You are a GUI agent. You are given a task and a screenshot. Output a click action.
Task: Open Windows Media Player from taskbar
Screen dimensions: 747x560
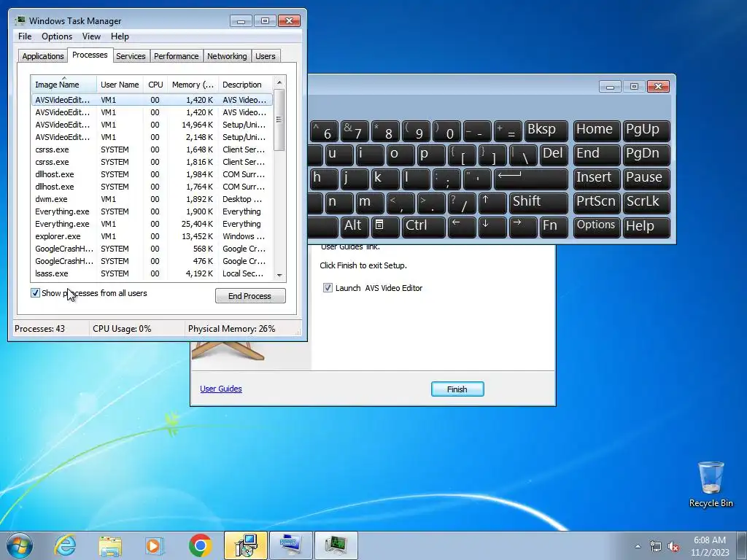coord(155,545)
